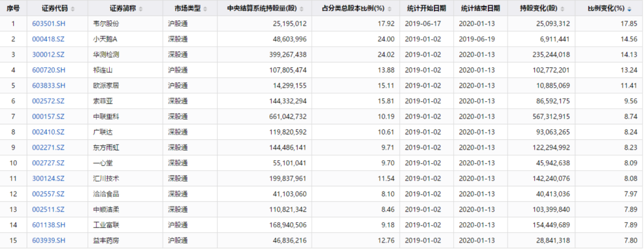Click the 统计开始日期 column header

point(427,9)
